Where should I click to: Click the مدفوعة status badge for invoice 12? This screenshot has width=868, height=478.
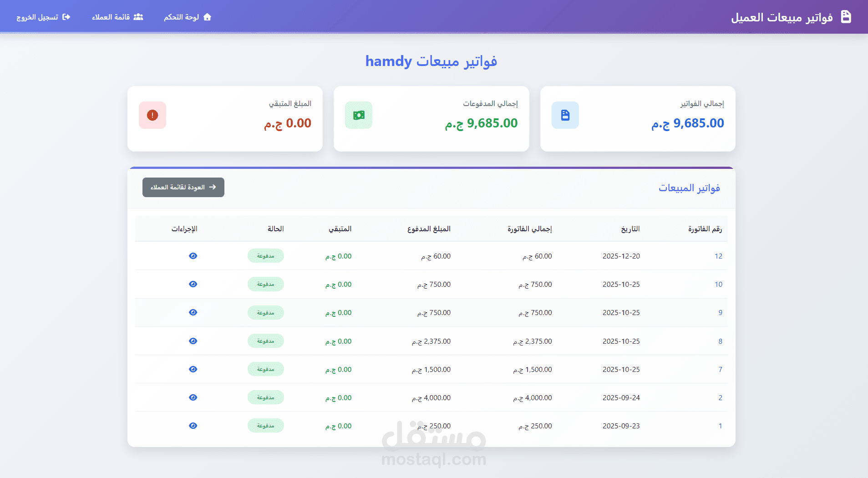266,256
